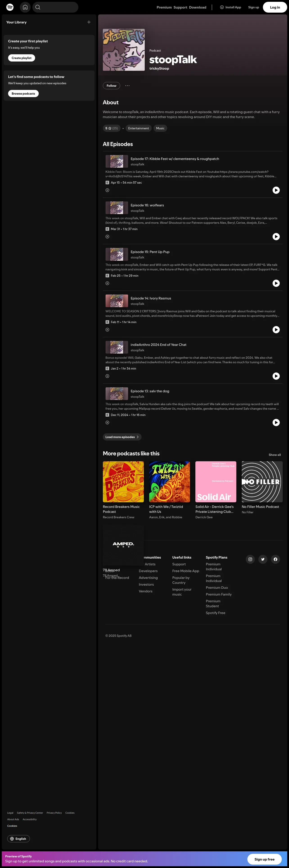Open Episode 14: Ivory Rasmus title
Viewport: 289px width, 868px height.
point(151,298)
